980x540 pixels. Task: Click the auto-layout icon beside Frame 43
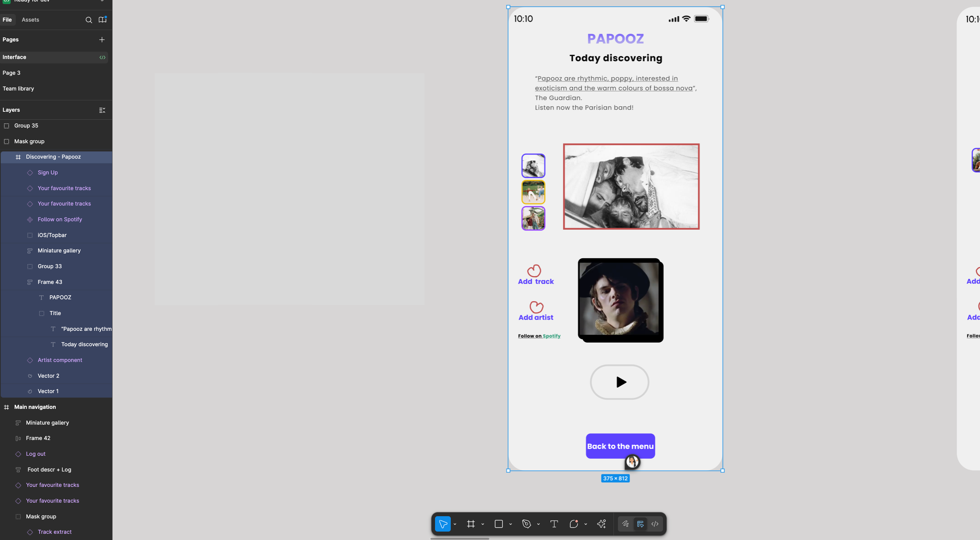pyautogui.click(x=30, y=282)
